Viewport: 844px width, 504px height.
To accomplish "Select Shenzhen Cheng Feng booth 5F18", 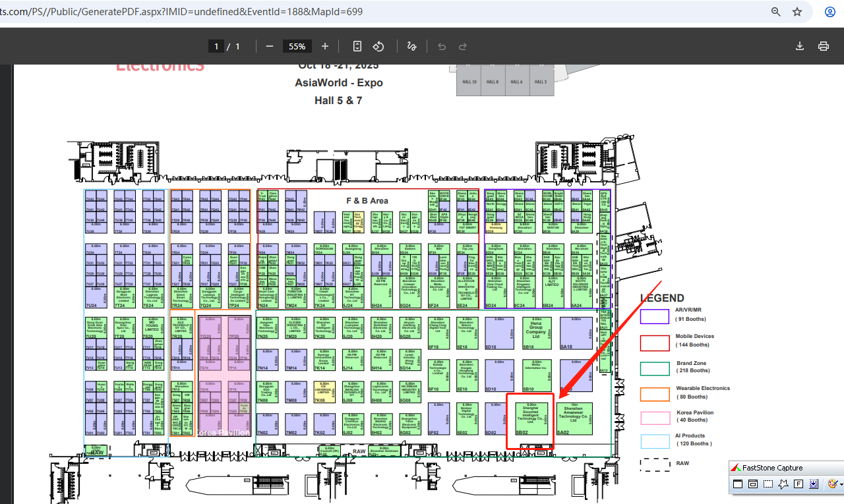I will (439, 333).
